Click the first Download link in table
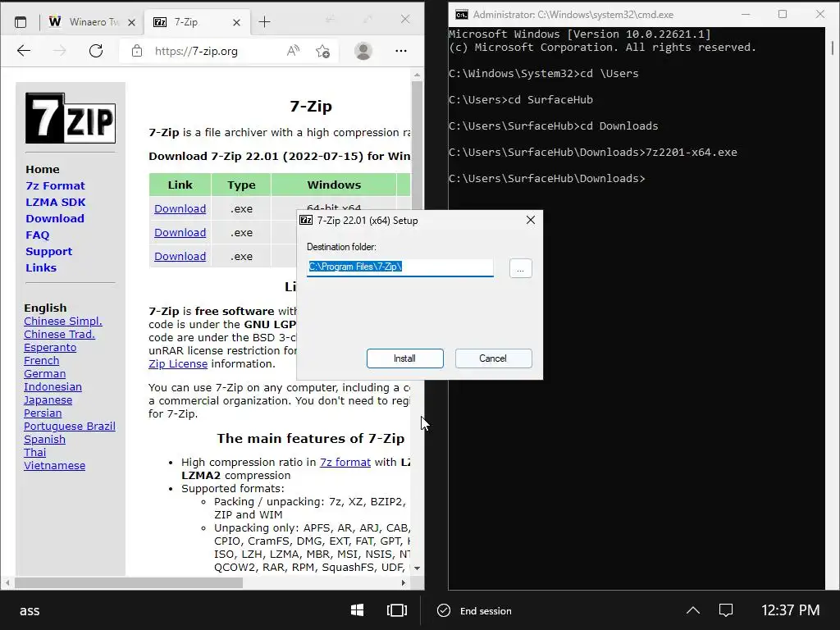This screenshot has height=630, width=840. click(x=180, y=208)
